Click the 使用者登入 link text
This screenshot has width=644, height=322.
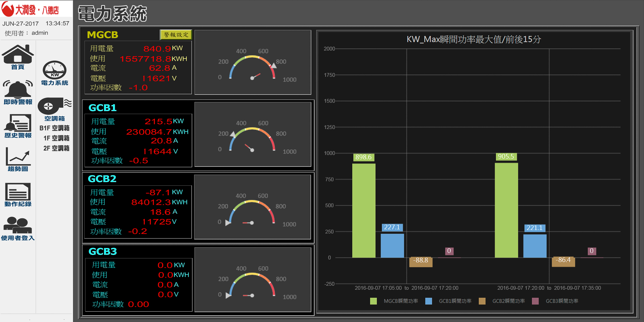pos(18,238)
